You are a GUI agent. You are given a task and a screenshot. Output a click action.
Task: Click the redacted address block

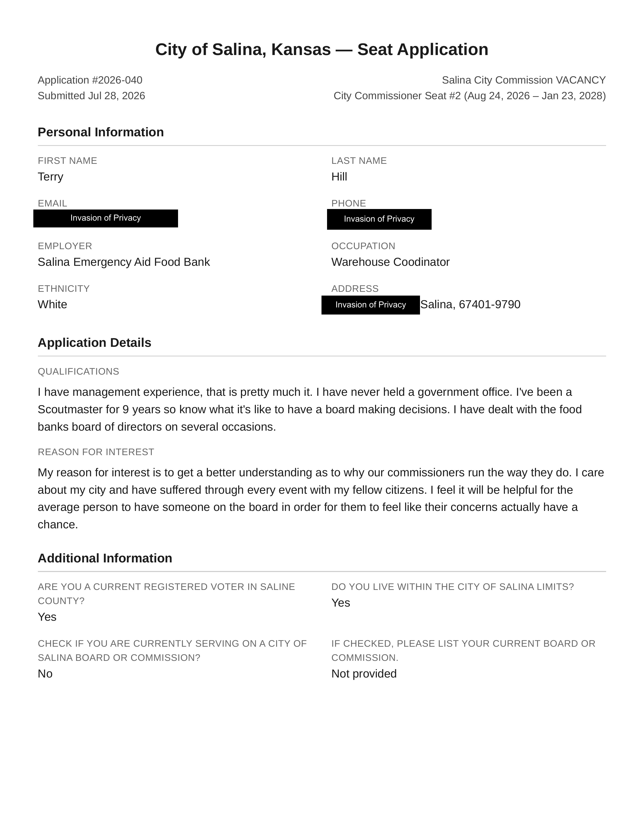click(370, 305)
